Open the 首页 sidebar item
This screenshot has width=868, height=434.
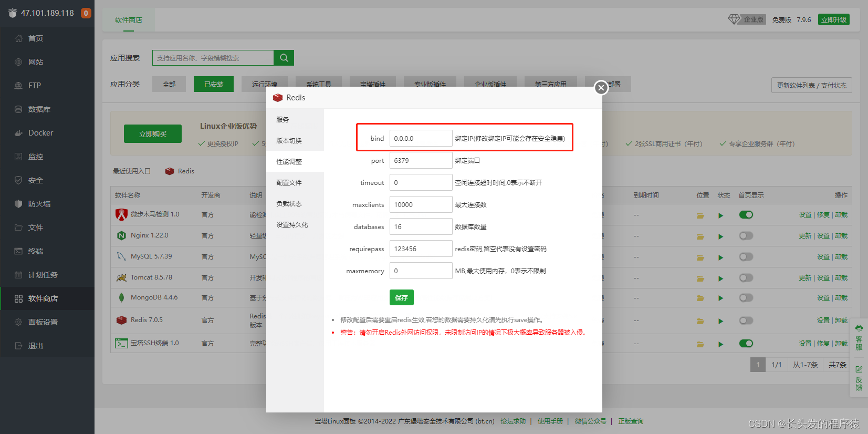[47, 38]
